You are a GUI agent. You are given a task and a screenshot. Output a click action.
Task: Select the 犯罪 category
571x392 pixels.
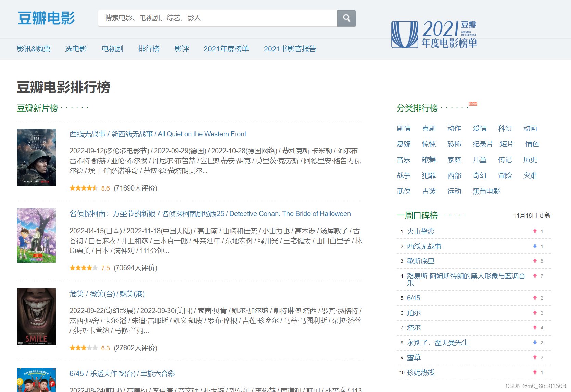coord(429,175)
